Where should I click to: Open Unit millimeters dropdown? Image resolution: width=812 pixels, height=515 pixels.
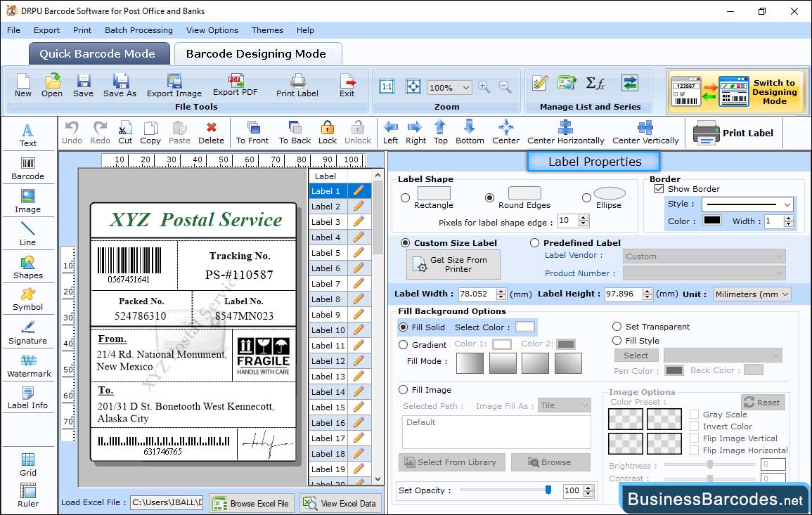(x=785, y=294)
